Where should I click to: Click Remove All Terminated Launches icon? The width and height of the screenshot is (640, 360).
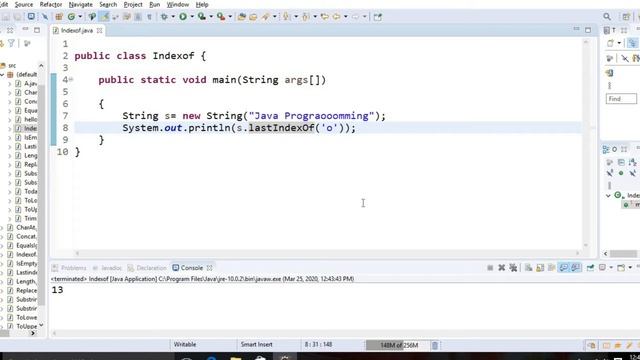click(513, 268)
